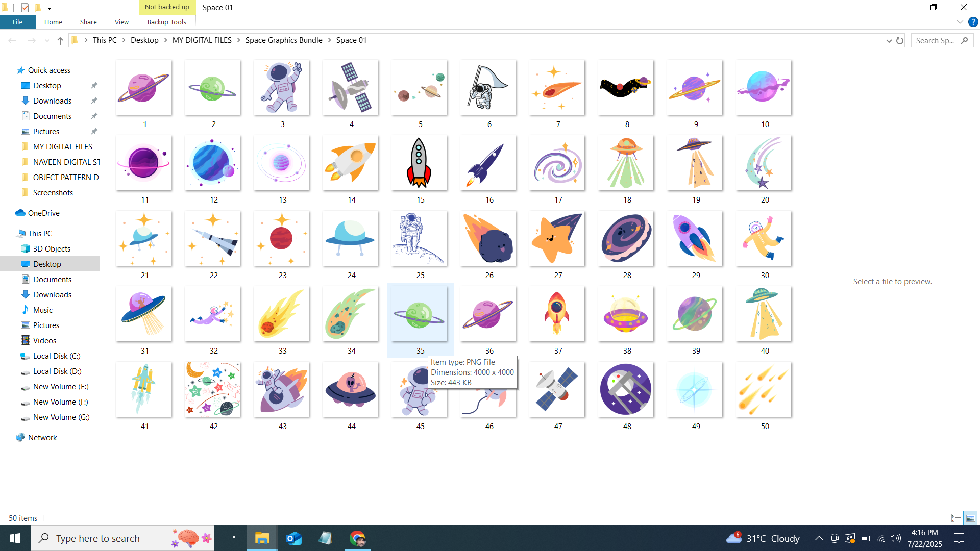Go to the Space Graphics Bundle breadcrumb

point(284,40)
